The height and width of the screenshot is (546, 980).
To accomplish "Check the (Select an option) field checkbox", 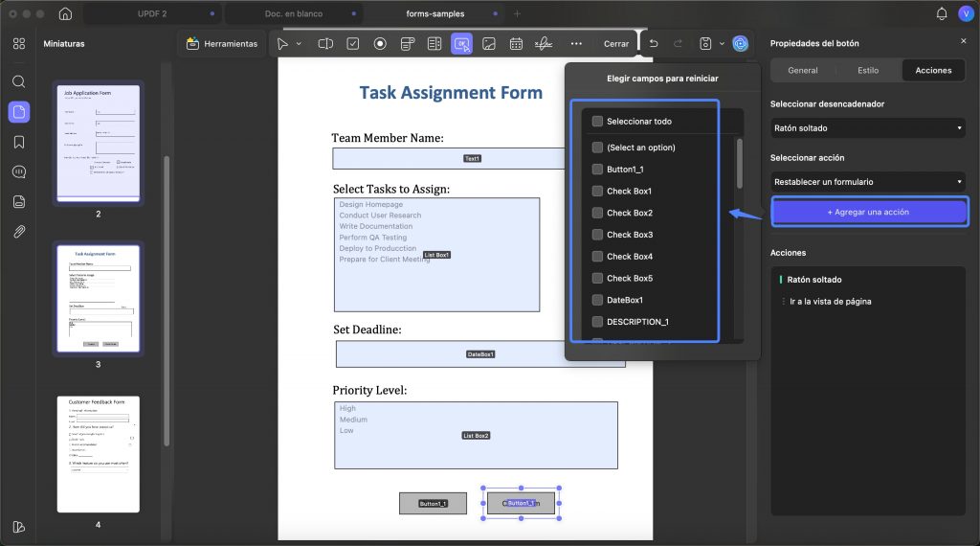I will [x=597, y=148].
